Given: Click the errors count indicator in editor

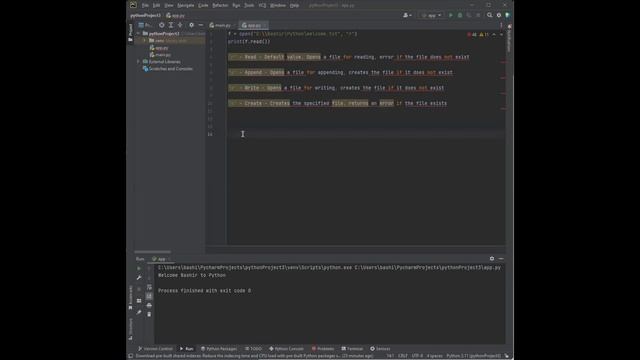Looking at the screenshot, I should (x=472, y=34).
